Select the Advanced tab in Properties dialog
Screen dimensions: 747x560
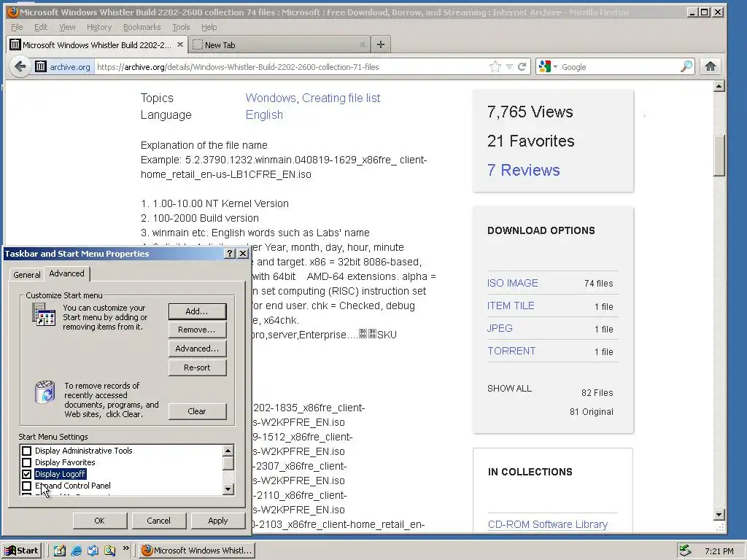[x=66, y=273]
